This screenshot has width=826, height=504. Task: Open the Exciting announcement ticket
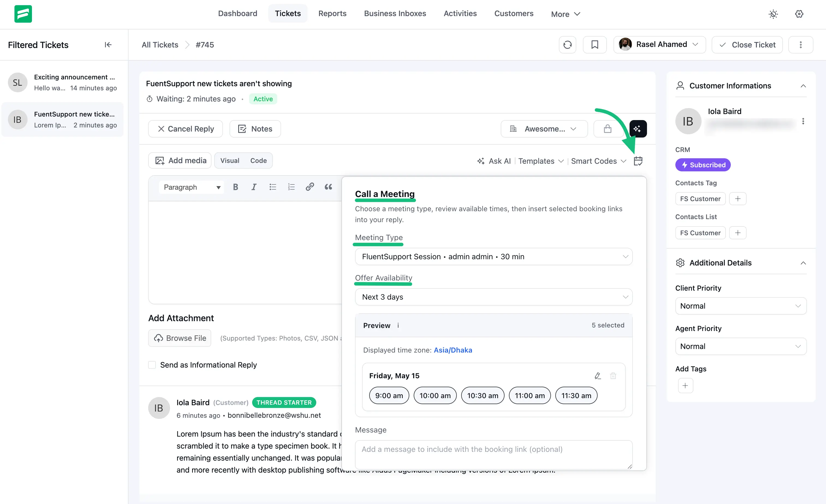pos(62,82)
